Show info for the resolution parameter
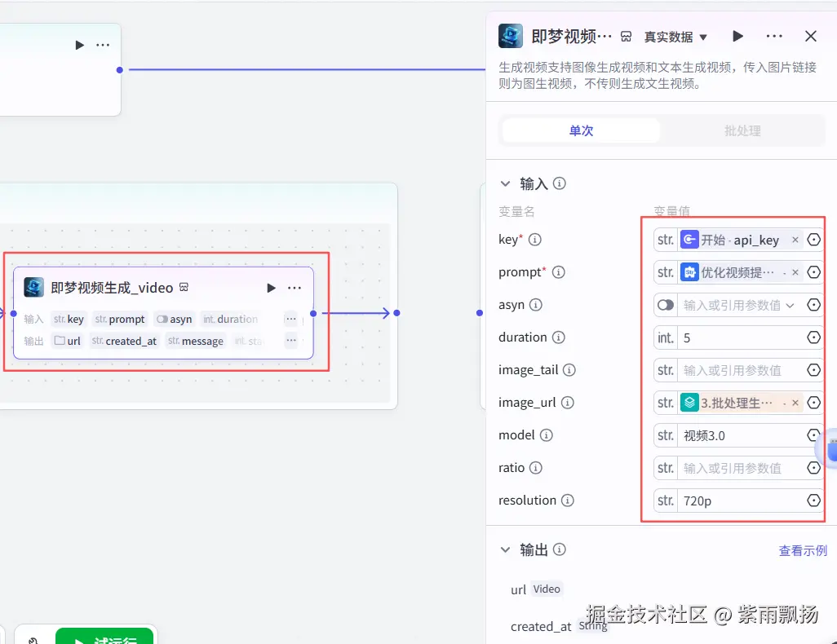 coord(568,500)
